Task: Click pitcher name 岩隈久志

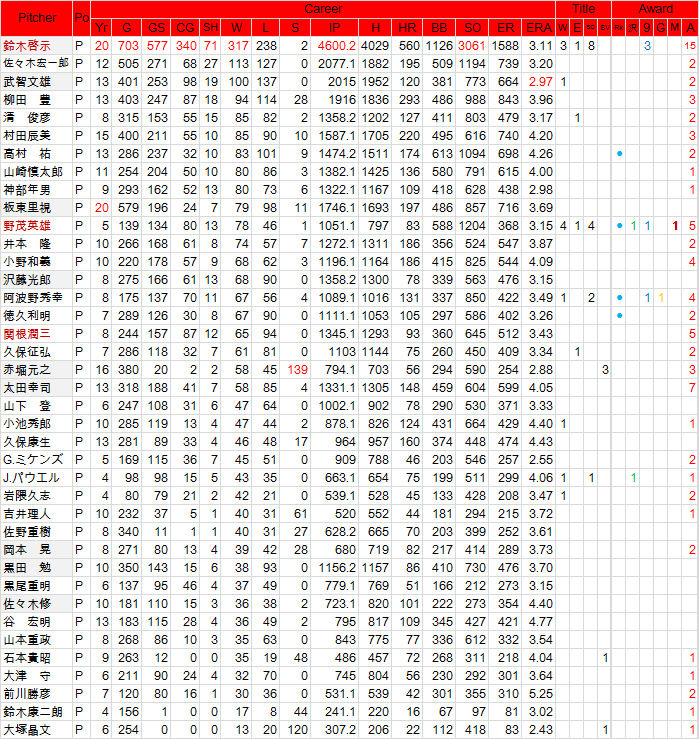Action: click(27, 496)
